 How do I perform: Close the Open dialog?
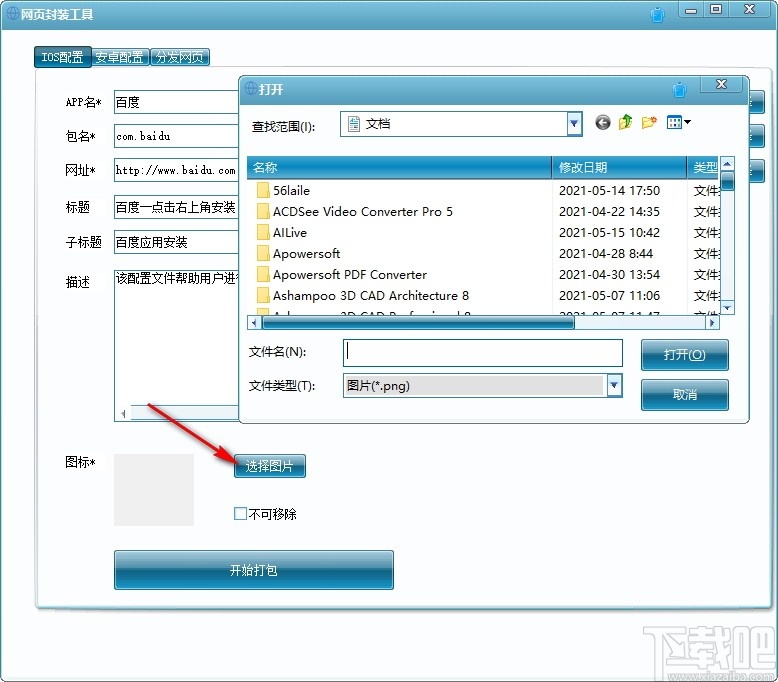(721, 84)
